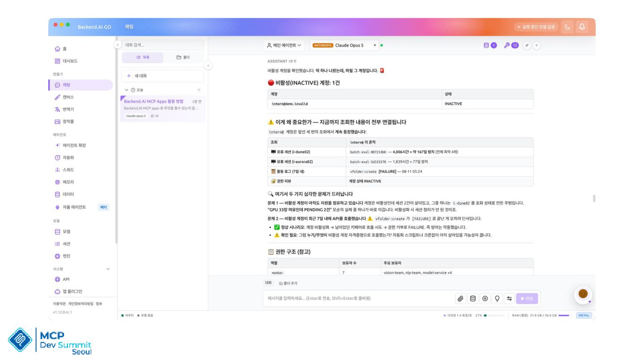
Task: Collapse the left navigation sidebar arrow
Action: click(x=118, y=45)
